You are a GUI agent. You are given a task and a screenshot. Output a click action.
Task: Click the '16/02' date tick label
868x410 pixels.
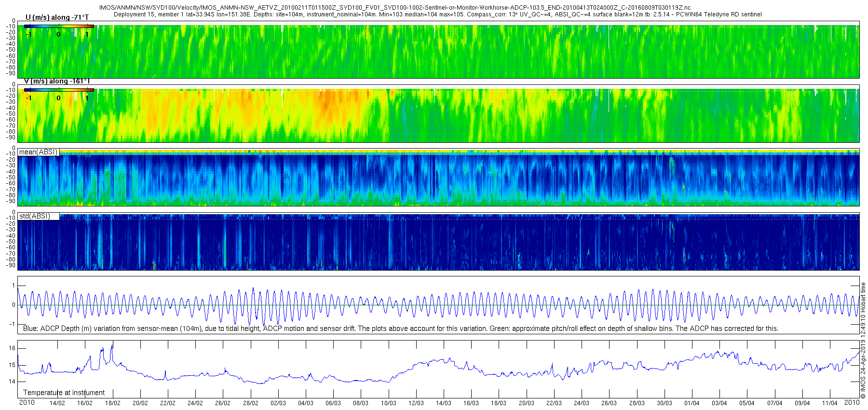point(85,403)
